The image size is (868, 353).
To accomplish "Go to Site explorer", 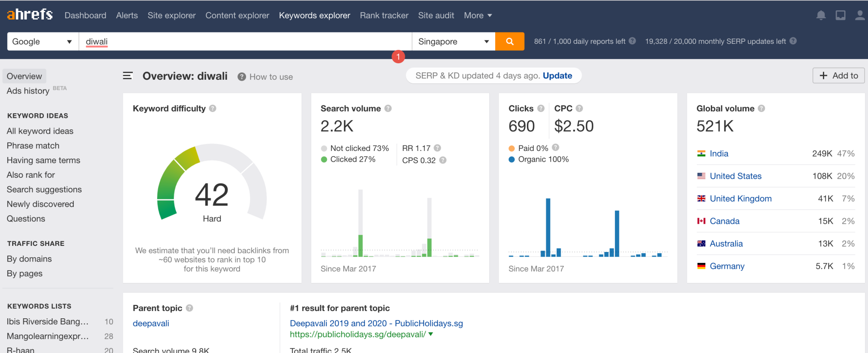I will point(171,15).
